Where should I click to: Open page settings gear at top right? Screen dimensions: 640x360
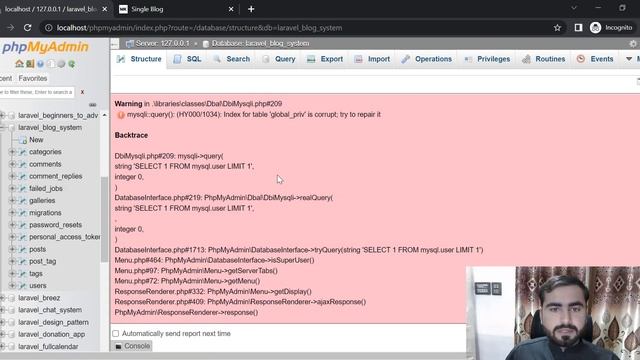pos(633,44)
